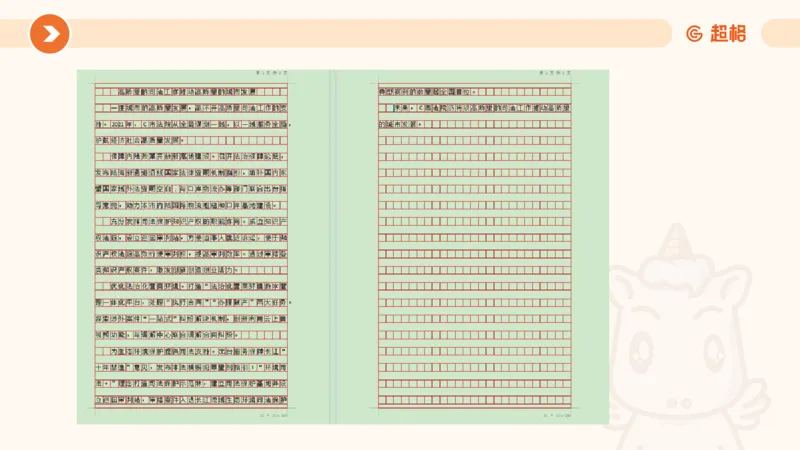
Task: Click the title line at top of the left page
Action: (188, 92)
